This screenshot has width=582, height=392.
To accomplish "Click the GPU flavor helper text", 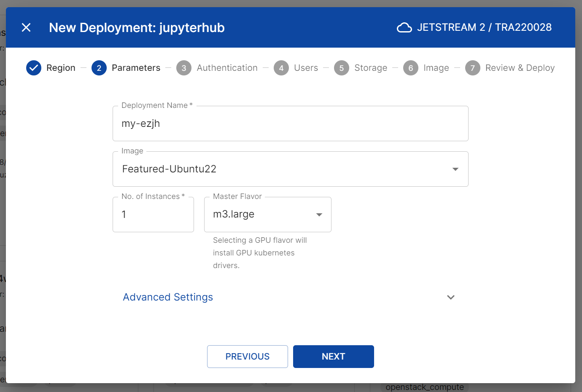I will pos(260,253).
